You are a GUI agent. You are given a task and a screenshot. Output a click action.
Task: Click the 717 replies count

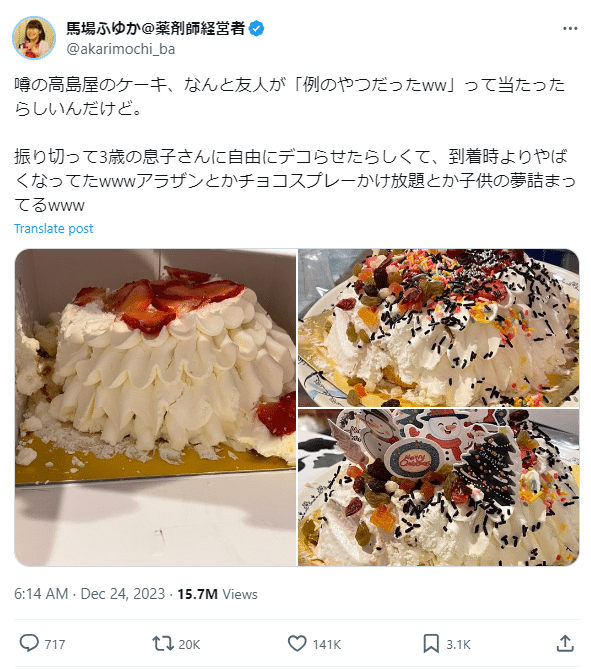coord(55,644)
